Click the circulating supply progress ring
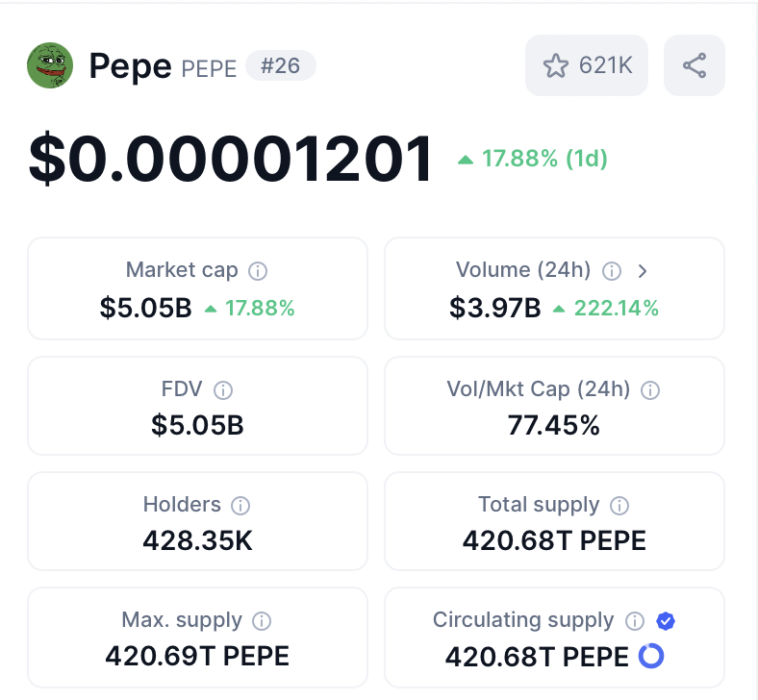 click(651, 656)
